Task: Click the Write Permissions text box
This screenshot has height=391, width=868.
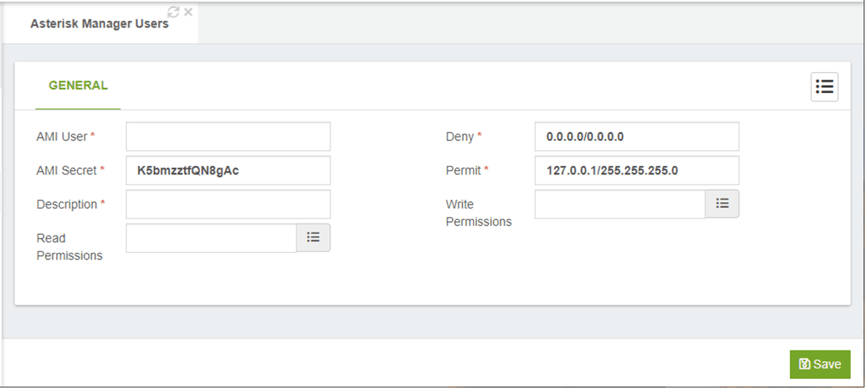Action: click(x=620, y=204)
